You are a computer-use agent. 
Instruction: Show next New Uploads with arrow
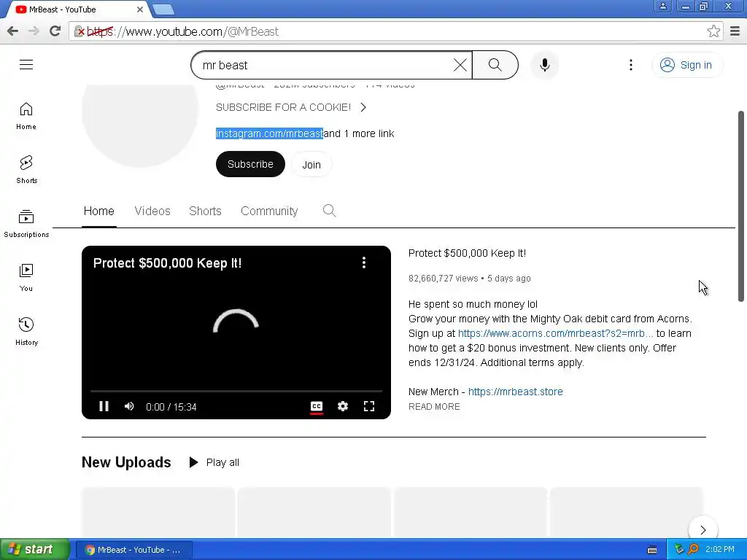tap(703, 530)
